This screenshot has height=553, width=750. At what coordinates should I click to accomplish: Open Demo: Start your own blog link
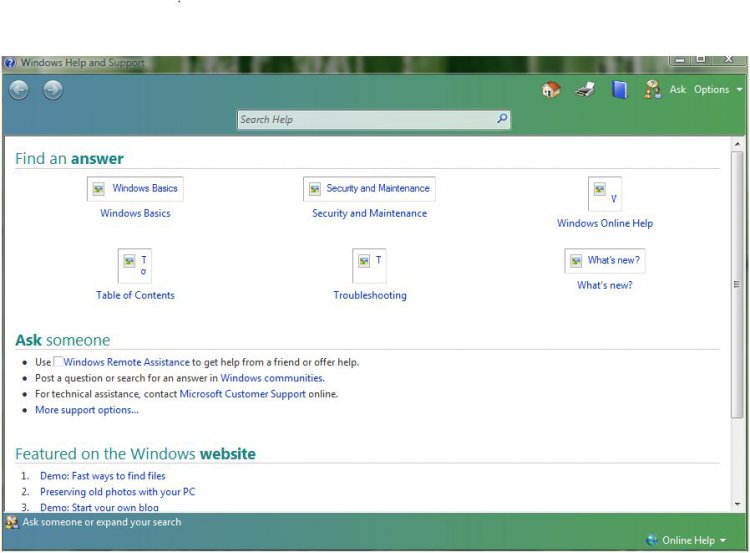[x=99, y=508]
